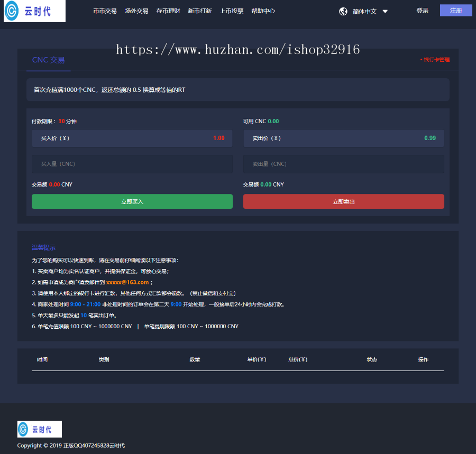Click the 注册 register button

(456, 11)
